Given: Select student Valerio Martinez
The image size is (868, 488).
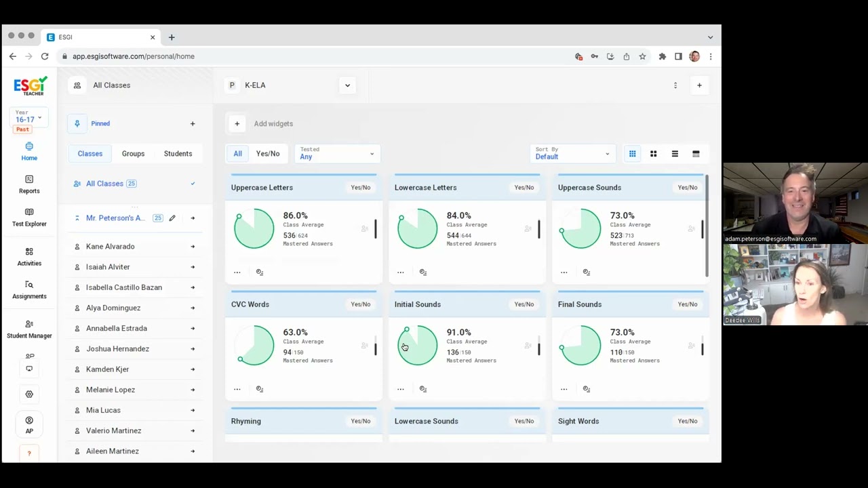Looking at the screenshot, I should 113,430.
